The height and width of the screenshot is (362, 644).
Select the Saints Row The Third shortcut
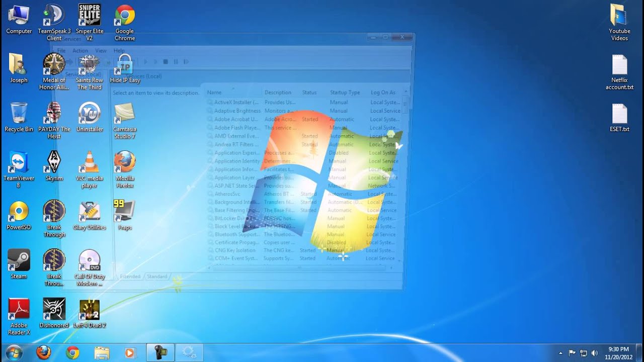tap(89, 72)
